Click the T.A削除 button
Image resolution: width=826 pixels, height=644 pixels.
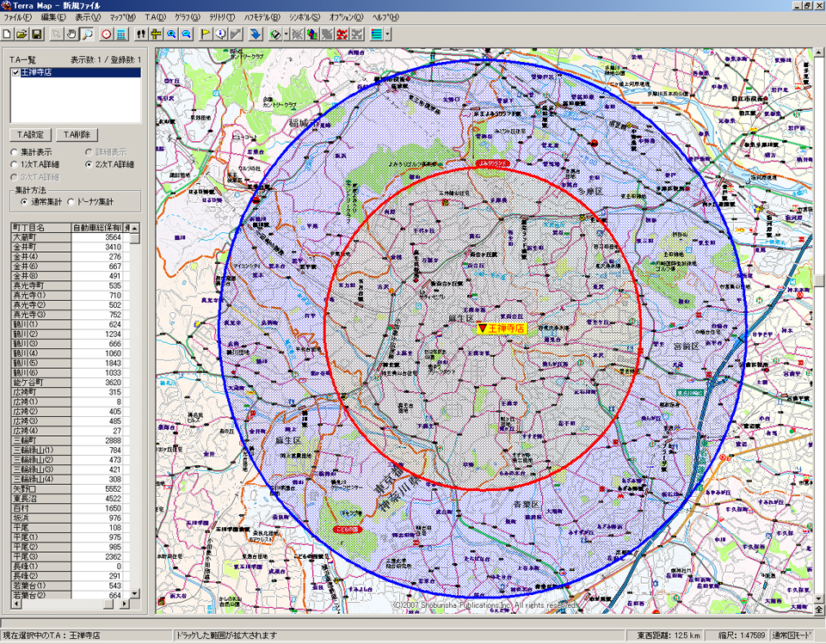(77, 135)
